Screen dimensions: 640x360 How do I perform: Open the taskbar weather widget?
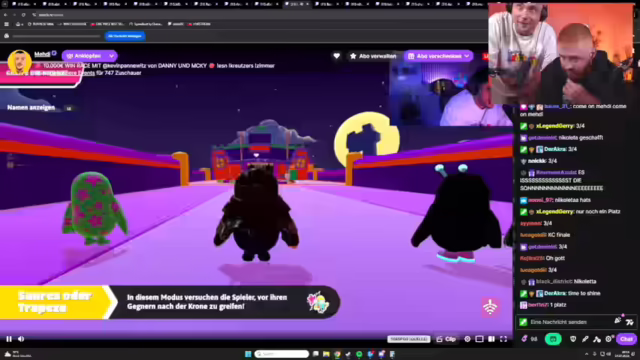17,354
